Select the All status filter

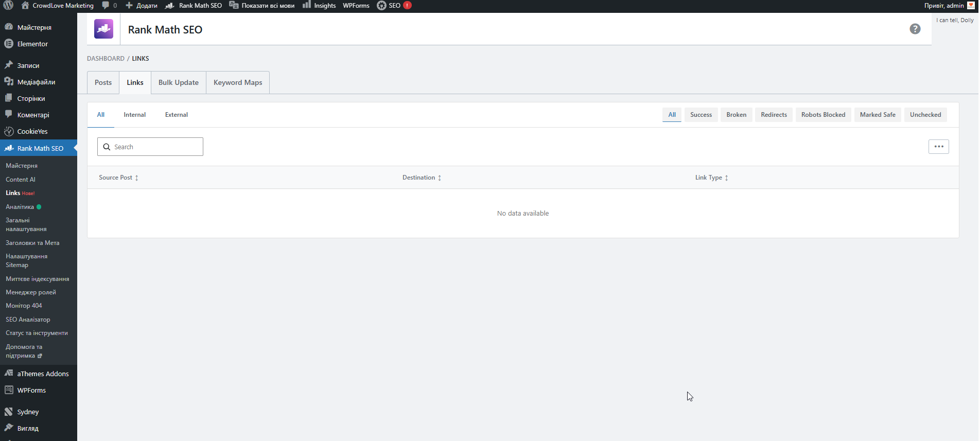coord(672,115)
